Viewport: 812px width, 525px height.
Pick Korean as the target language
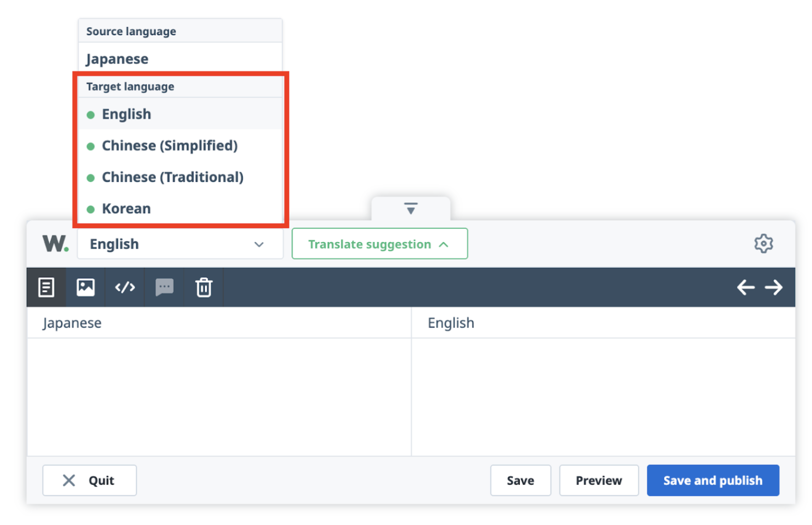point(126,209)
